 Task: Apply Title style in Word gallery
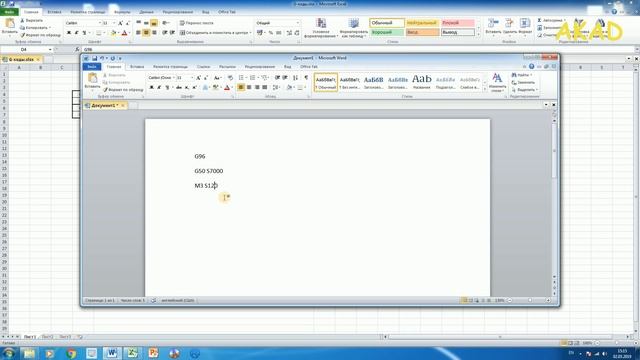click(422, 82)
